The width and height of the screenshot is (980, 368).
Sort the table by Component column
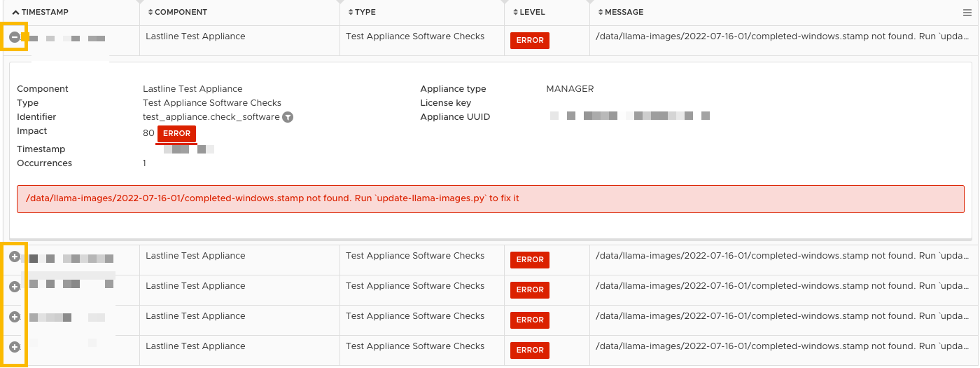click(x=177, y=12)
